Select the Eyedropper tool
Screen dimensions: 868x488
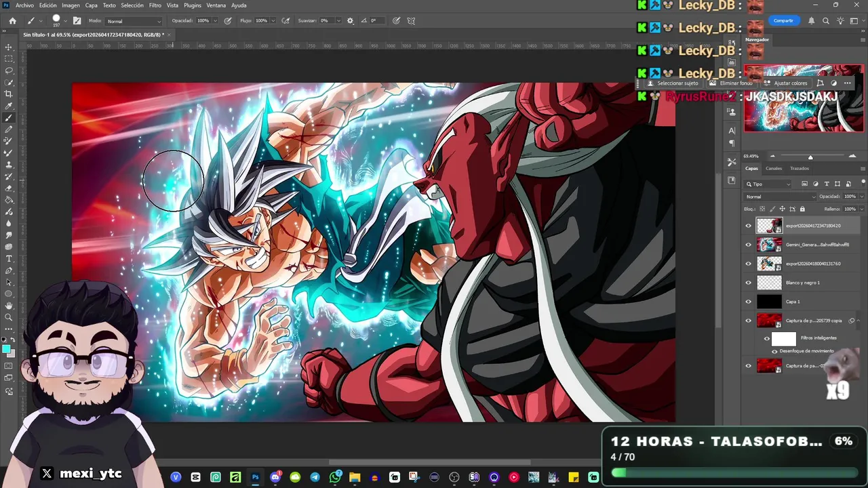[9, 106]
